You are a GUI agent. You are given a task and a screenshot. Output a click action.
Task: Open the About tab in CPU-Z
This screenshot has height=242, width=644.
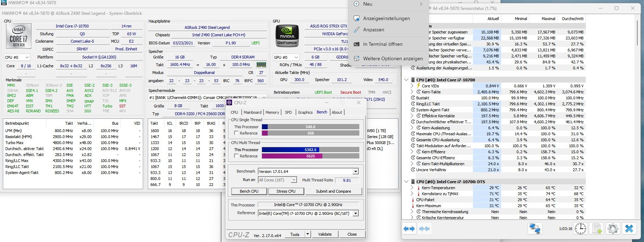[x=337, y=112]
